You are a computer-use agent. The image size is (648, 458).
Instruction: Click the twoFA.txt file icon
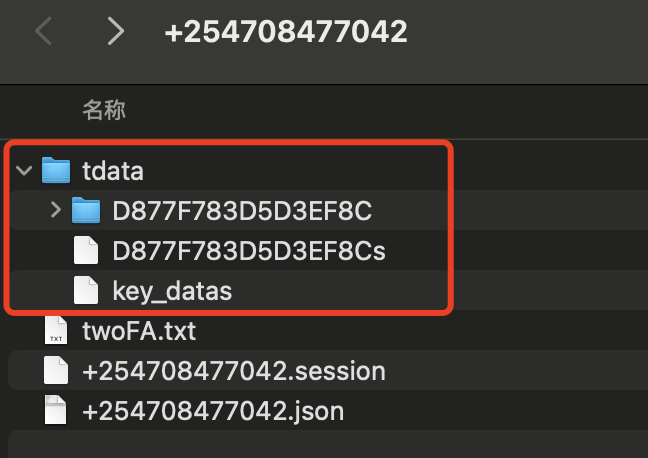(x=56, y=331)
